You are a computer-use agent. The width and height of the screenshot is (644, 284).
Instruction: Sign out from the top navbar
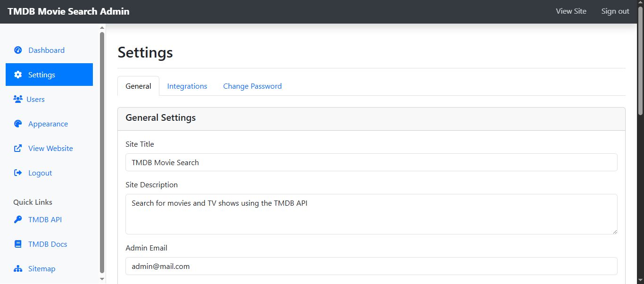[x=615, y=11]
